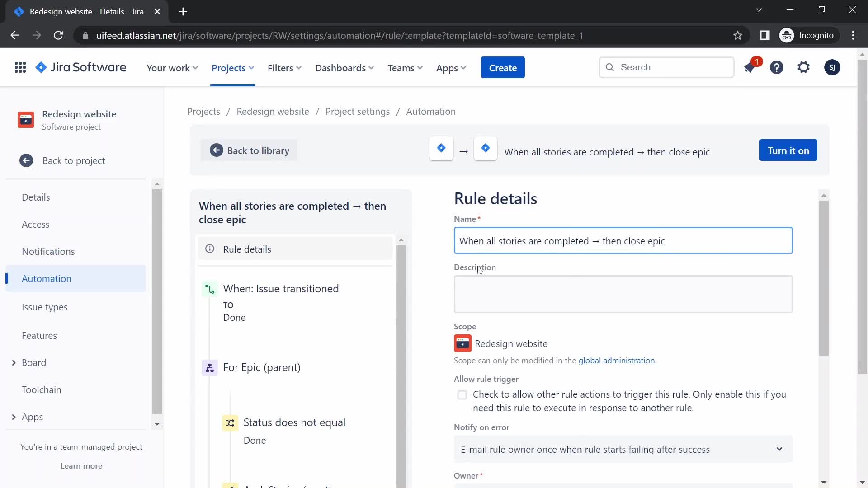Click the Projects breadcrumb link
868x488 pixels.
tap(203, 112)
